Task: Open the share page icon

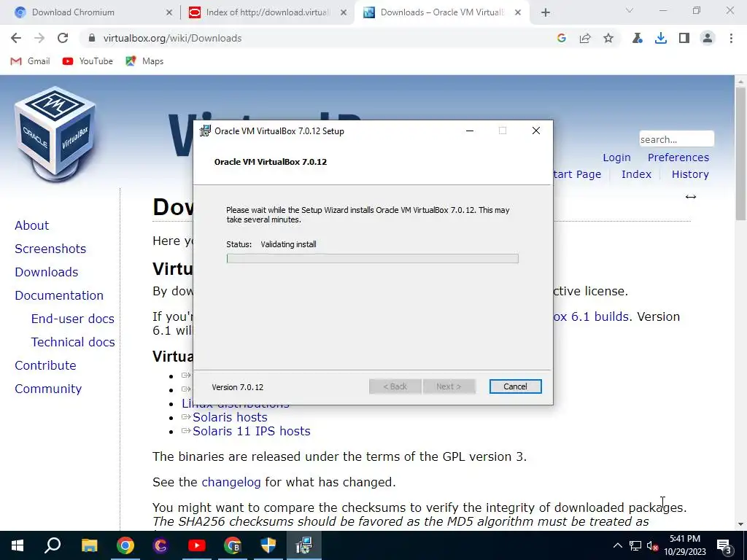Action: pos(585,38)
